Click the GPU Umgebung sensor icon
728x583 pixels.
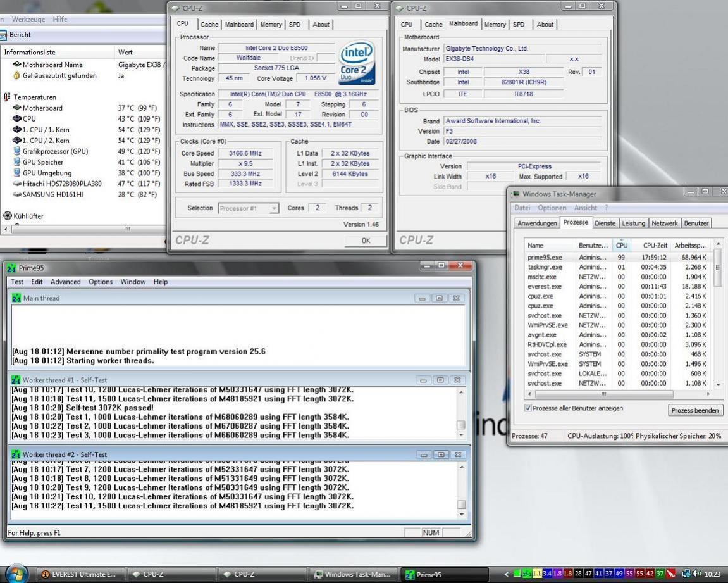16,173
